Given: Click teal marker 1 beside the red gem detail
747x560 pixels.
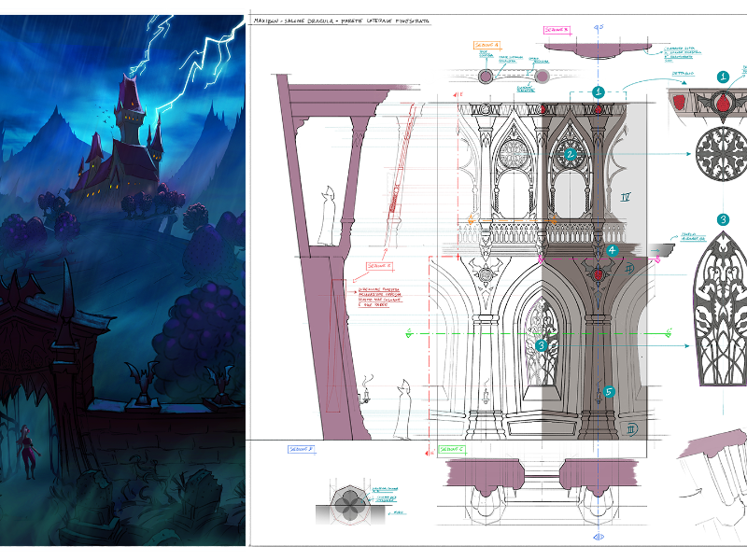Looking at the screenshot, I should [x=722, y=77].
